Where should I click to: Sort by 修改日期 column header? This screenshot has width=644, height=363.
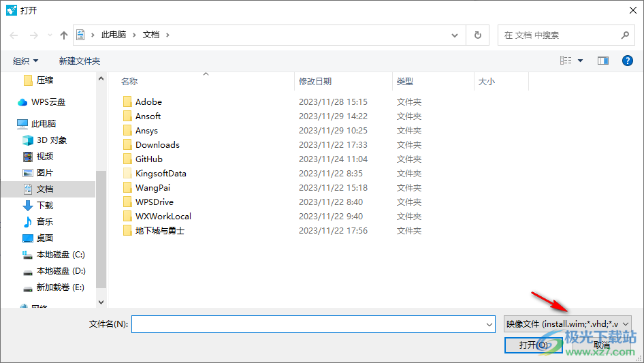[x=315, y=82]
